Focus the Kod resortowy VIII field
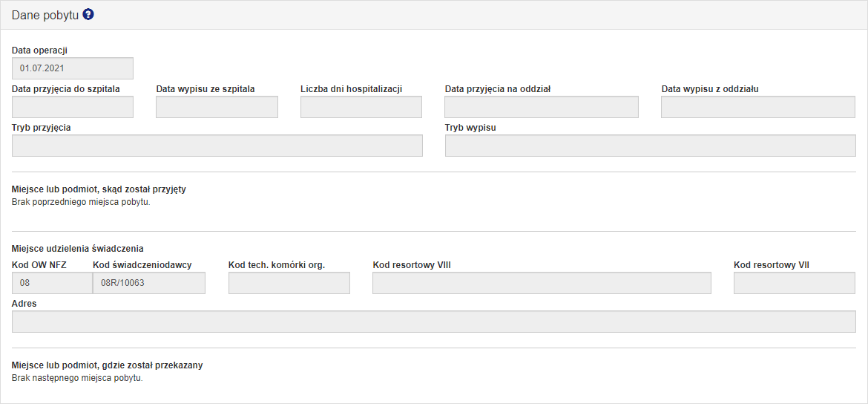Screen dimensions: 868x404 point(542,283)
